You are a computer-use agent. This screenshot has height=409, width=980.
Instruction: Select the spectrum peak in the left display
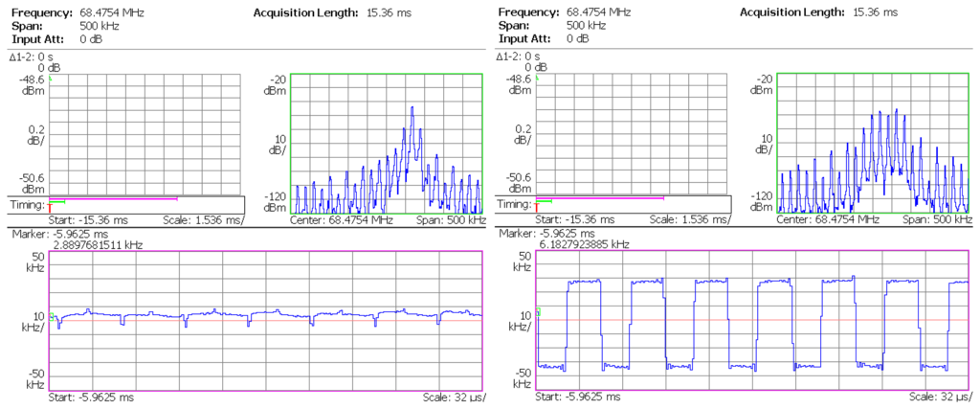pyautogui.click(x=412, y=110)
